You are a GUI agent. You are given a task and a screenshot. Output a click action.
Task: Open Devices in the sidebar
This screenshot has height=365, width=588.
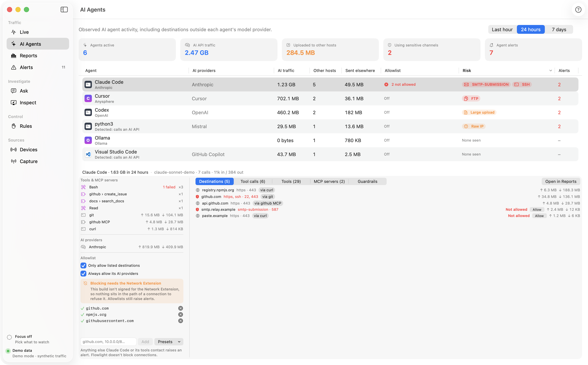click(38, 150)
